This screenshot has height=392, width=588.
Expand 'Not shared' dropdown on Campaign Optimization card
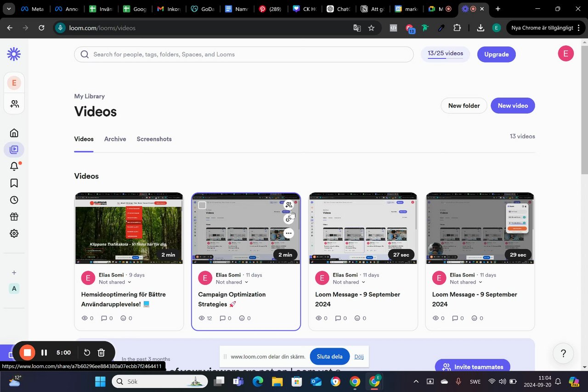(x=232, y=282)
